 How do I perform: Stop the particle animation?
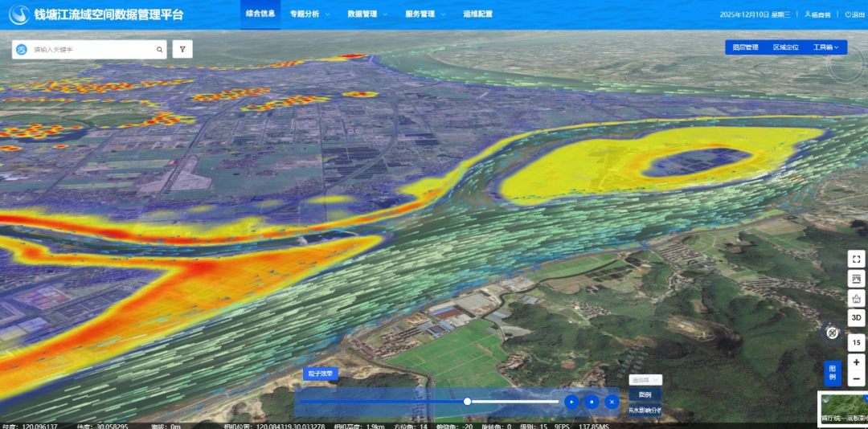(592, 402)
